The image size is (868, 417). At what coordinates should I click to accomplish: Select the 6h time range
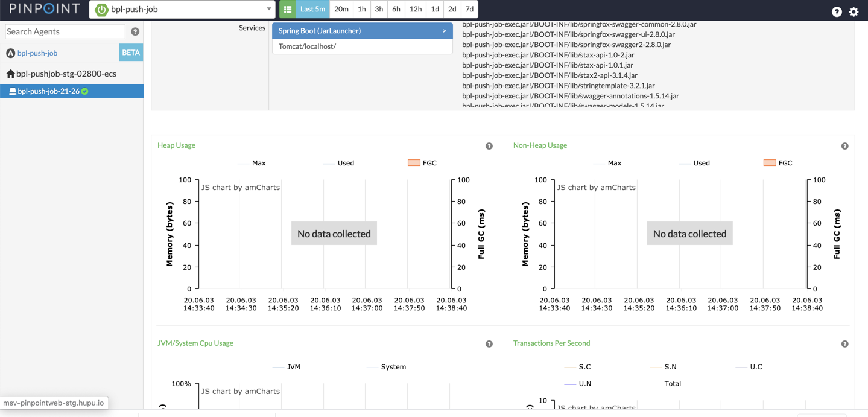[x=396, y=9]
